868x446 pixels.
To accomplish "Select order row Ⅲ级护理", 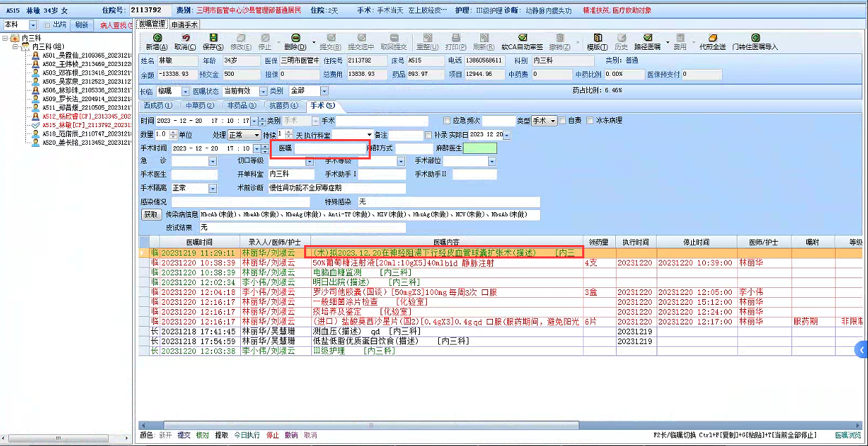I will [501, 350].
